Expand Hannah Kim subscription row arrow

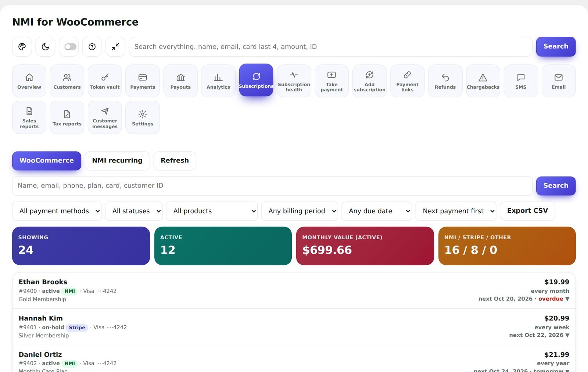[x=567, y=335]
